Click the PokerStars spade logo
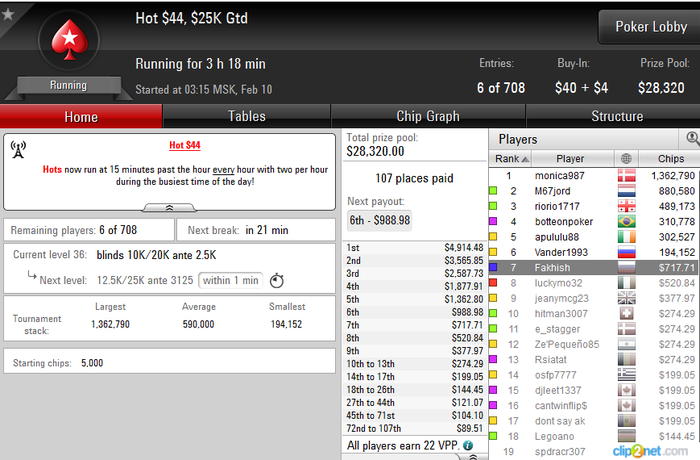Screen dimensions: 700x460 pos(69,40)
